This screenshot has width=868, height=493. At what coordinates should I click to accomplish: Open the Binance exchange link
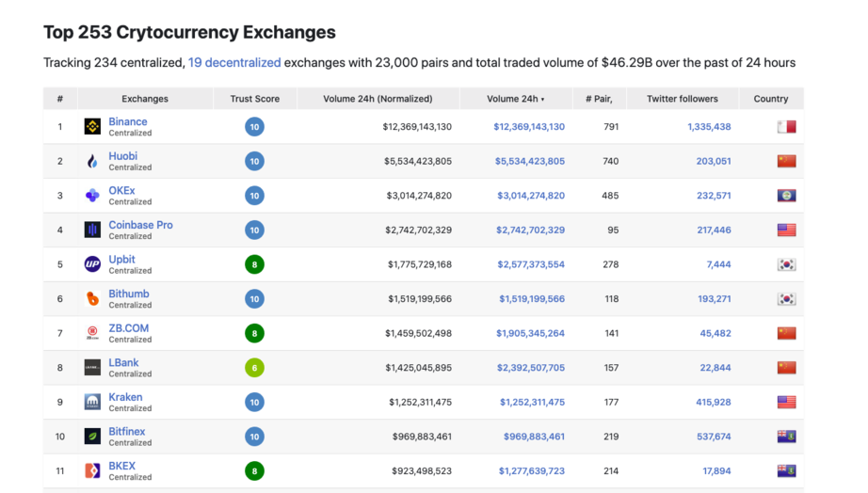(128, 121)
